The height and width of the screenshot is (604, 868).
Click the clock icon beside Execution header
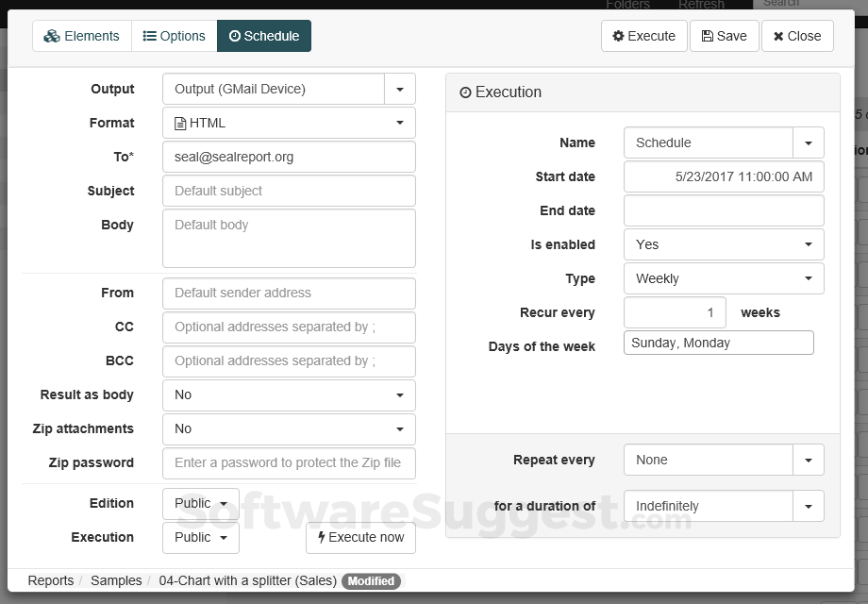465,92
